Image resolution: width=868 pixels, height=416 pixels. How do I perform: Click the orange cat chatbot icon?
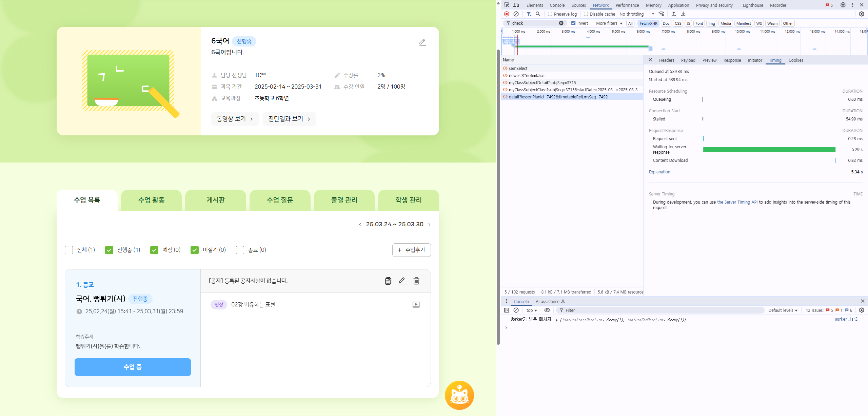coord(459,395)
